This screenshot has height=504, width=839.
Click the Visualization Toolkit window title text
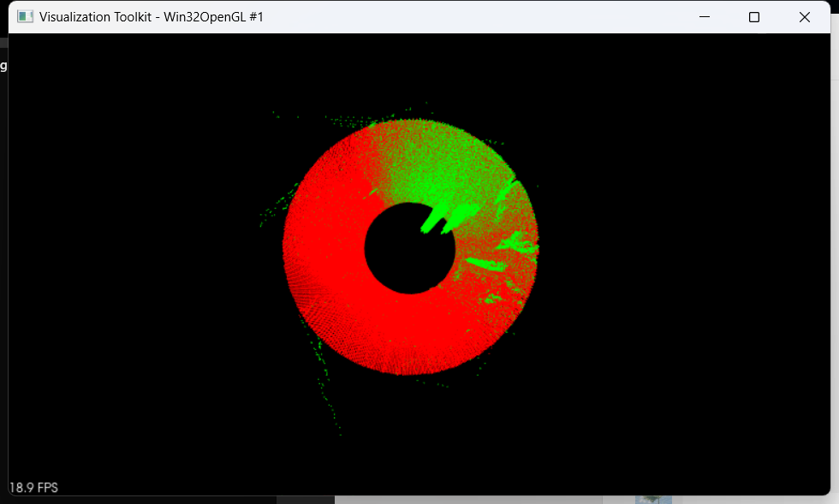pos(151,17)
